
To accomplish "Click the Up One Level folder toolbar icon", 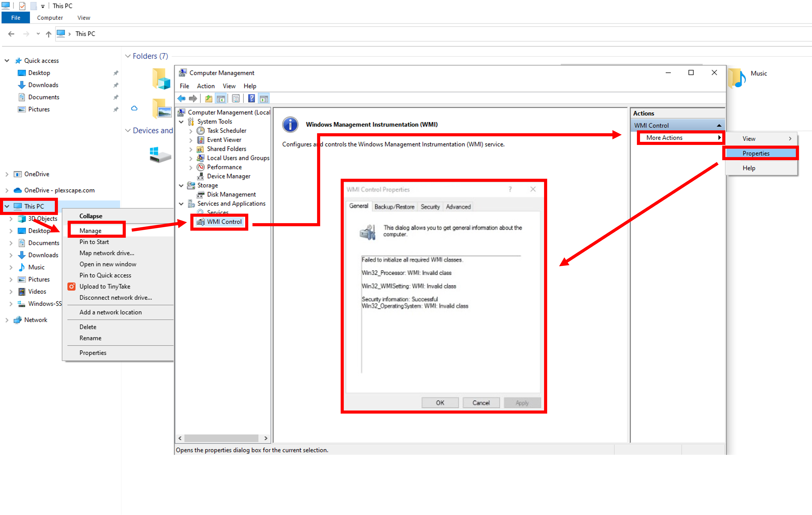I will point(209,98).
